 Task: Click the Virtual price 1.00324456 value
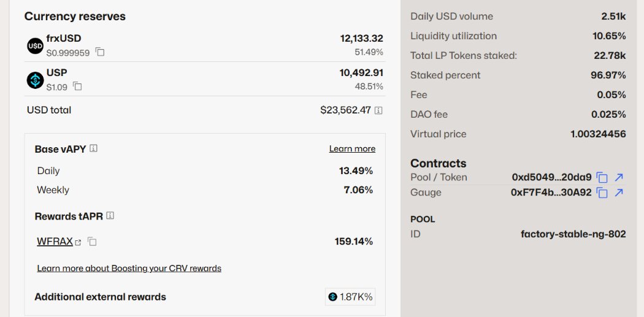598,134
